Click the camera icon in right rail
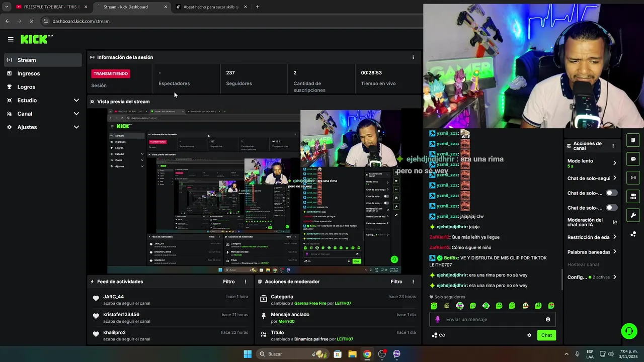Image resolution: width=644 pixels, height=362 pixels. click(633, 196)
